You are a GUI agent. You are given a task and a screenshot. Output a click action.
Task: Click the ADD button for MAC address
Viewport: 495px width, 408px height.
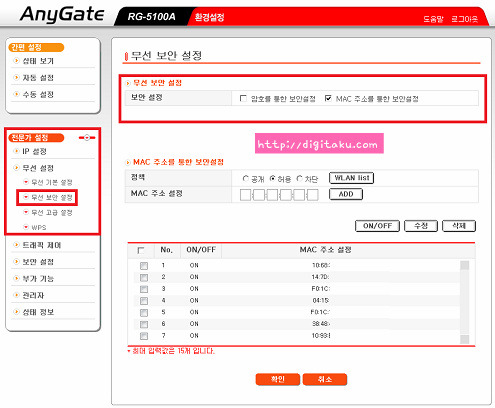point(346,194)
